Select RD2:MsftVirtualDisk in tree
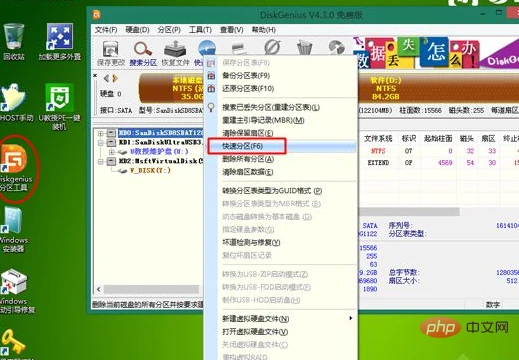Viewport: 519px width, 360px height. pos(160,161)
